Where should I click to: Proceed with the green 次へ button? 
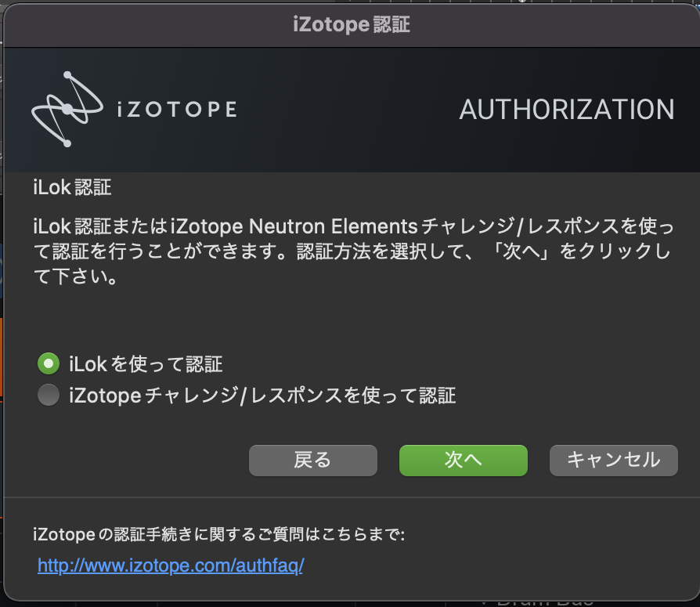pos(464,460)
